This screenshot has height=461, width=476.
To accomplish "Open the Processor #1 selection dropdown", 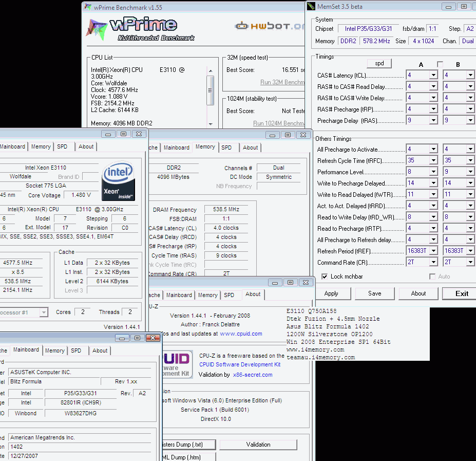I will [44, 312].
